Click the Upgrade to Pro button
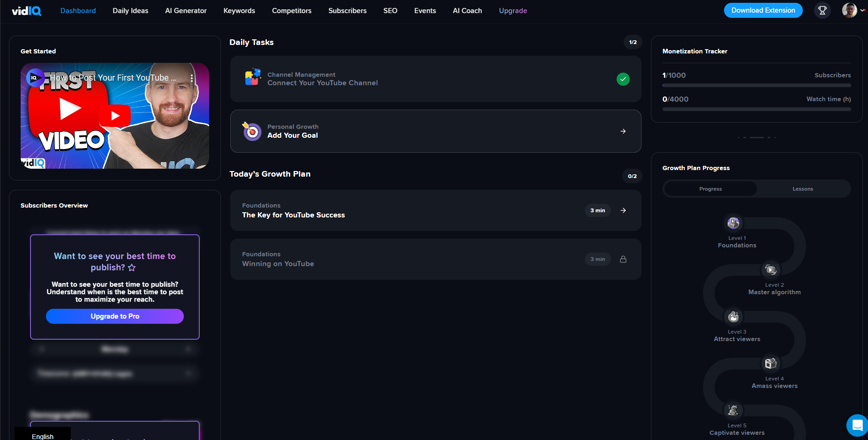This screenshot has width=868, height=440. pyautogui.click(x=115, y=316)
